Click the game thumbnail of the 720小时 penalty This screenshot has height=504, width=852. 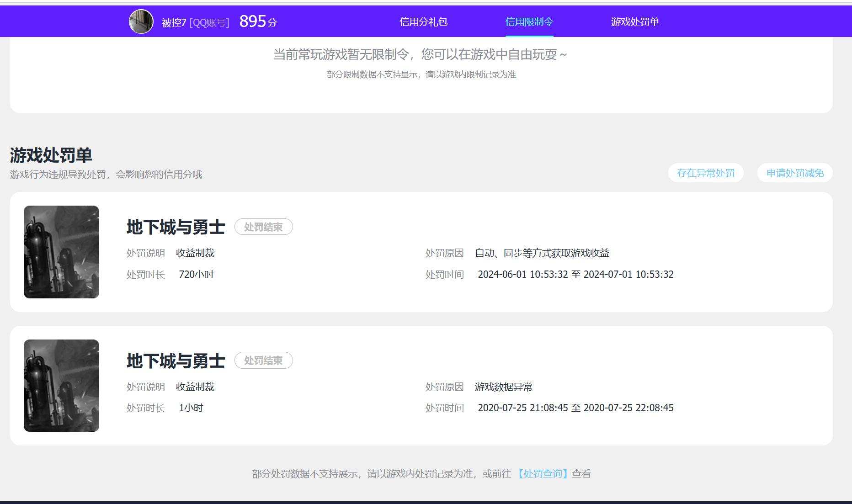pos(61,252)
